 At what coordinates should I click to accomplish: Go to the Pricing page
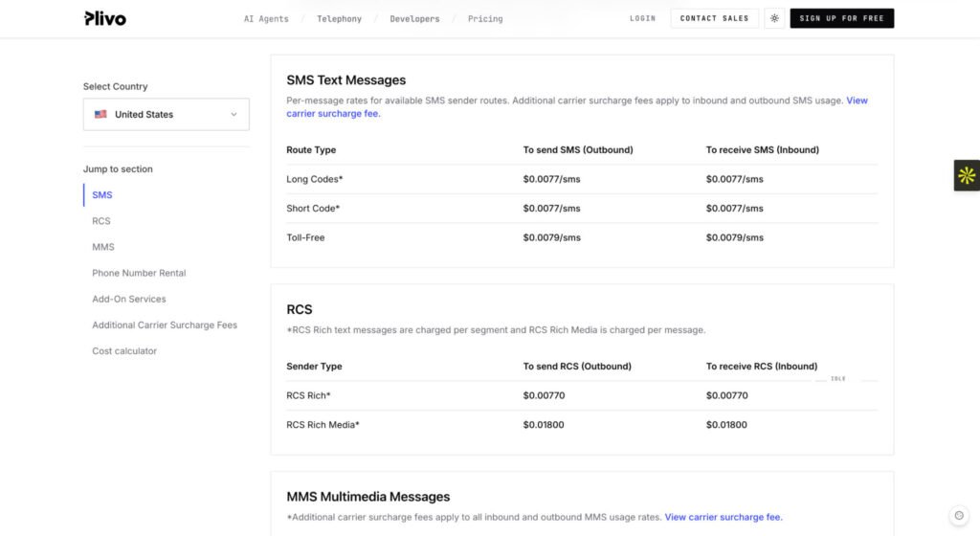click(x=485, y=19)
